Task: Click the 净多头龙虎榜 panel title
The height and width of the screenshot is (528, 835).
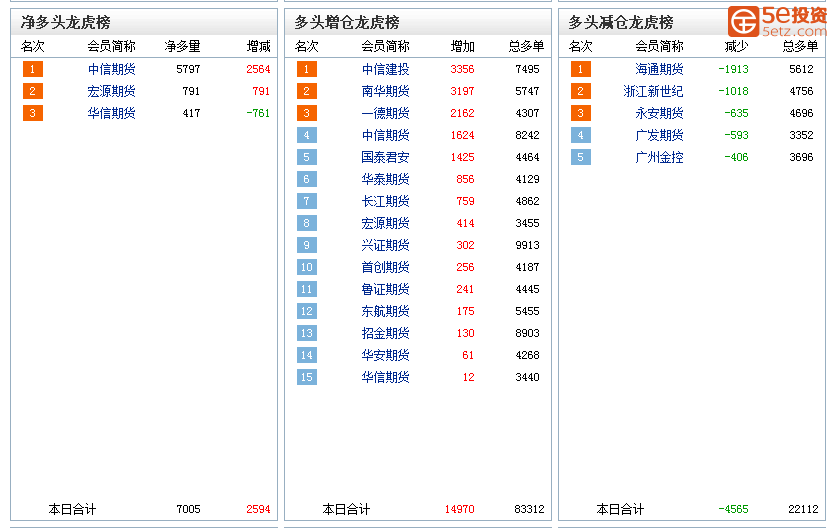Action: [66, 22]
